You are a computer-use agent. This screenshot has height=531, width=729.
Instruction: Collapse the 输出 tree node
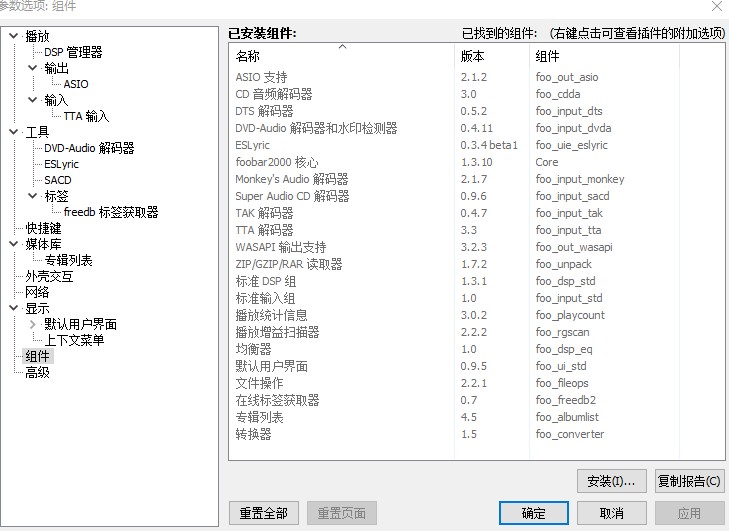click(33, 68)
